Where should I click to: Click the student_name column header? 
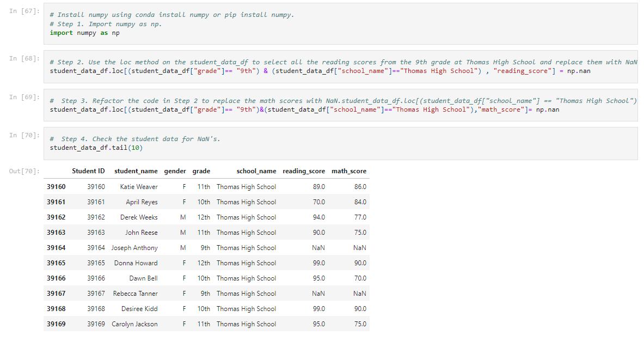pos(135,170)
